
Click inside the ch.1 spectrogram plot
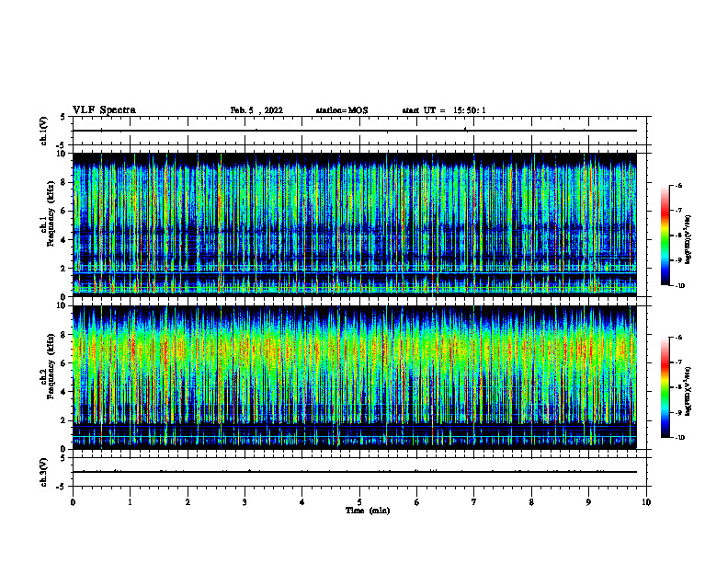click(354, 224)
